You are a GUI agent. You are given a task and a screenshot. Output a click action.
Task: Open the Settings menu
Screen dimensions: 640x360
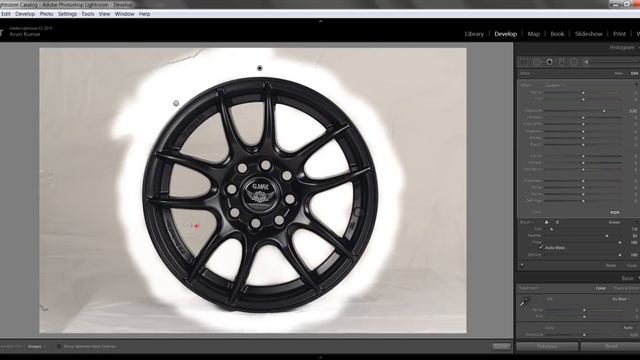pos(67,14)
